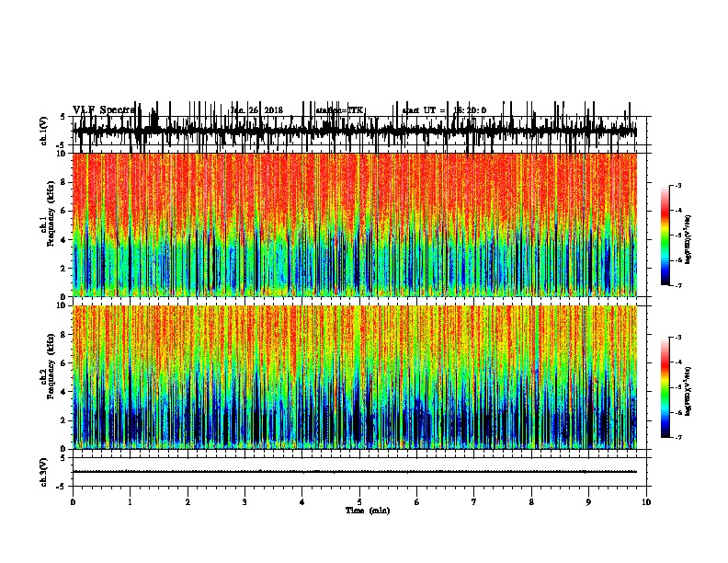Click the flat ch.3 voltage trace
Viewport: 728px width, 563px height.
[354, 472]
